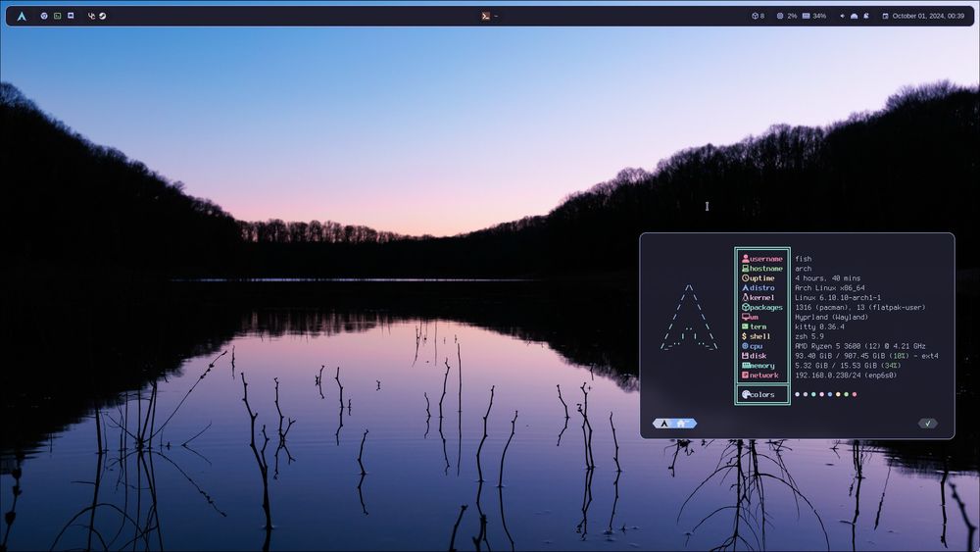Click the home directory prompt segment

(682, 424)
